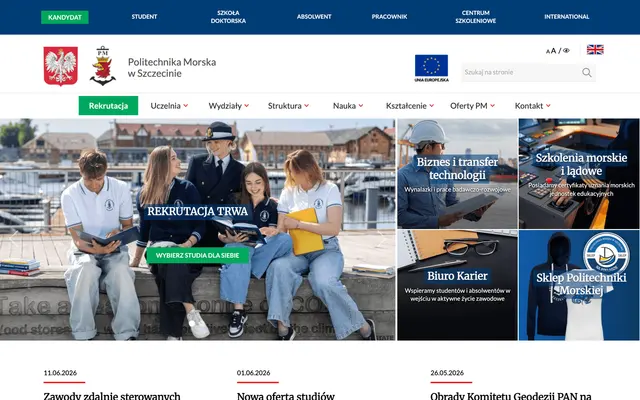640x400 pixels.
Task: Click the Rekrutacja trwa banner heading
Action: (198, 211)
